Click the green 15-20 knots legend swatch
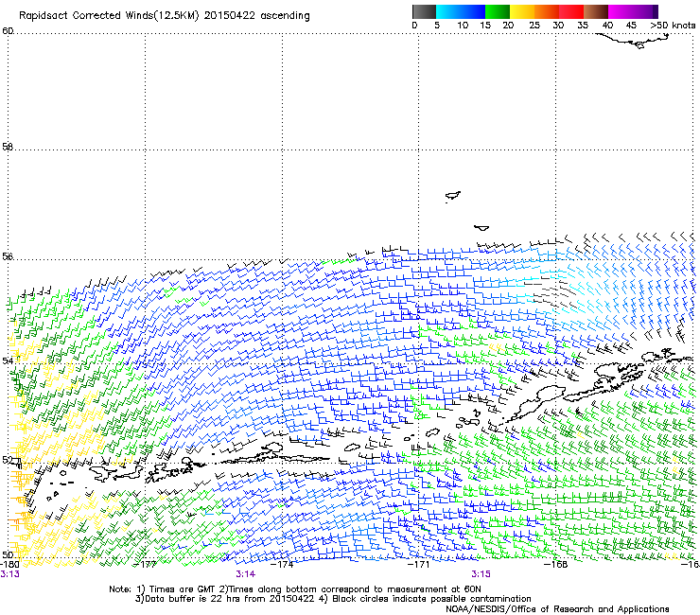This screenshot has height=615, width=700. tap(498, 11)
